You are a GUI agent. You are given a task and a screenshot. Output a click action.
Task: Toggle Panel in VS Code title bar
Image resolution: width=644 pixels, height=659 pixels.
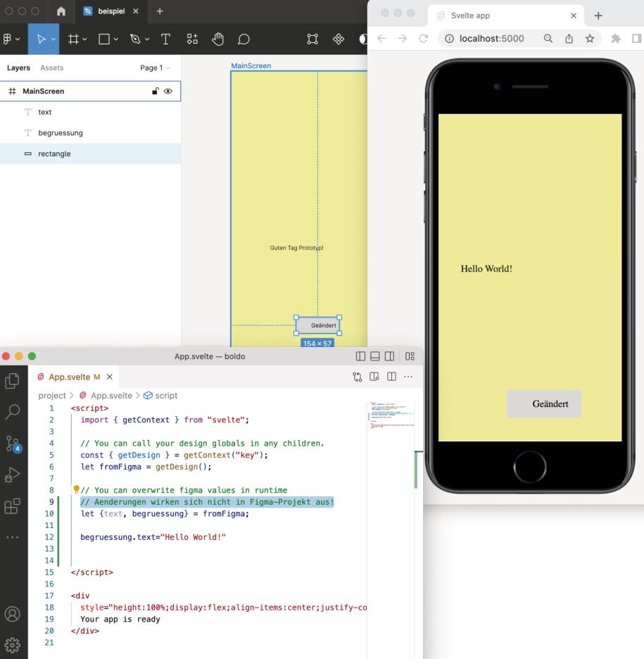375,356
